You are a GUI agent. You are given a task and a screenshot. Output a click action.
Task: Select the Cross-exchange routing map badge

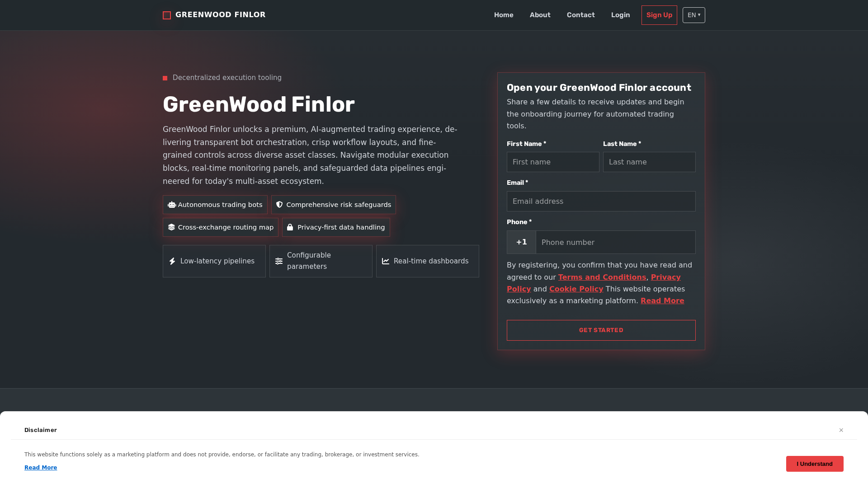tap(221, 227)
